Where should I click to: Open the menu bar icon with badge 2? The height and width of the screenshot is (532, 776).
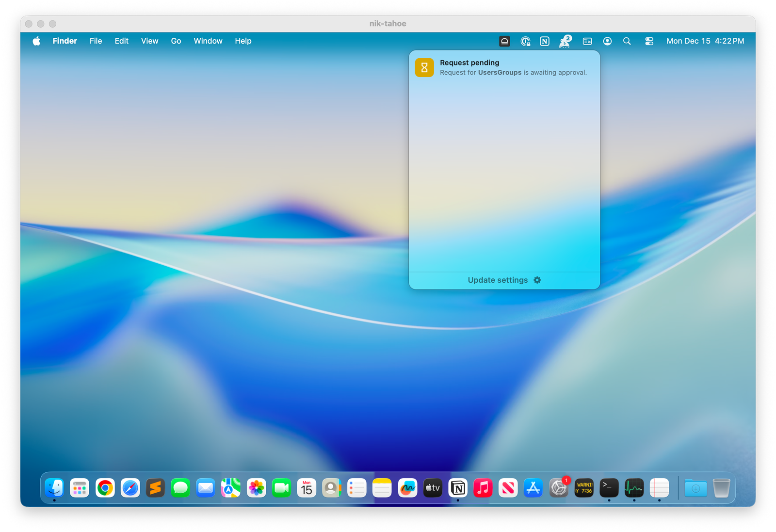pos(565,41)
